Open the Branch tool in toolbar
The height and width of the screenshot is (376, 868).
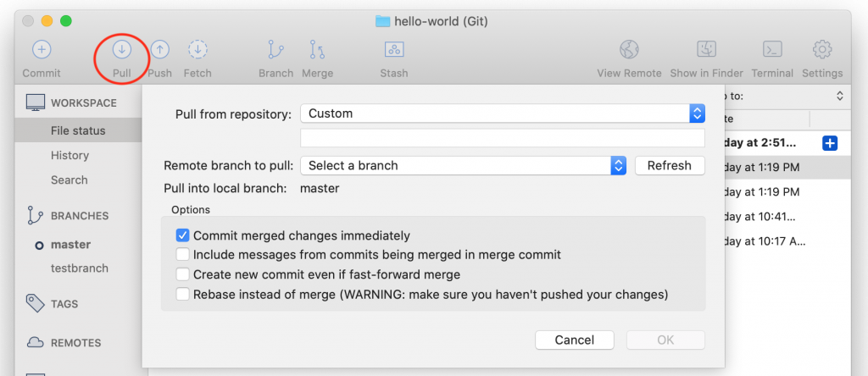click(x=275, y=50)
